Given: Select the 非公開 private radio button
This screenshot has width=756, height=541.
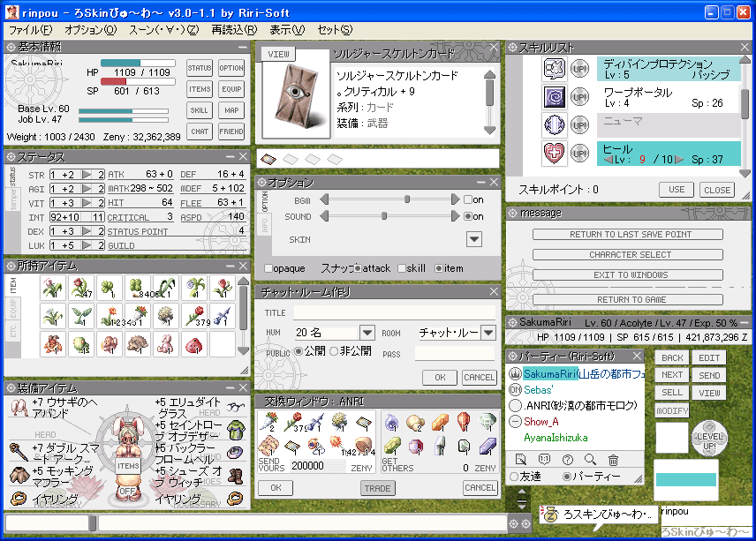Looking at the screenshot, I should pos(334,351).
